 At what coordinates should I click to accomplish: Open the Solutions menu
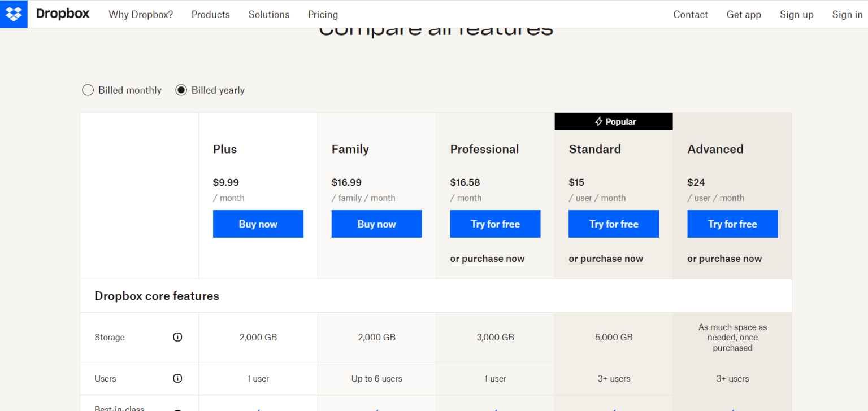pos(268,15)
